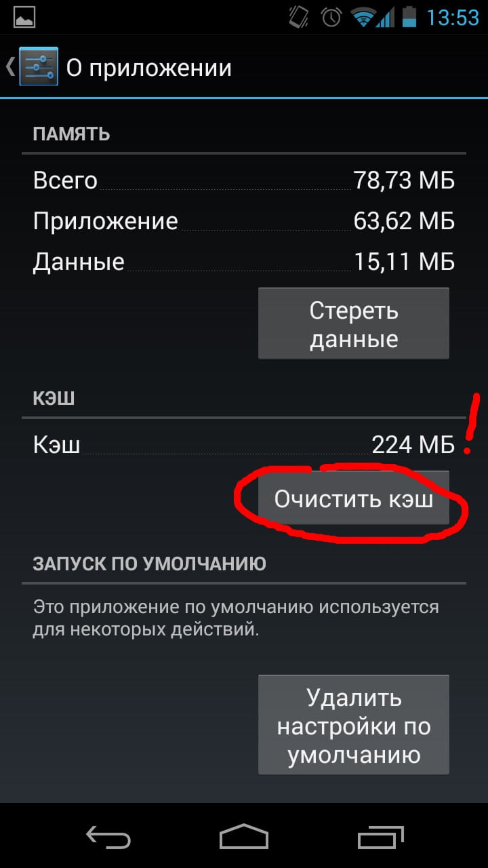The height and width of the screenshot is (868, 488).
Task: Tap the Settings sliders icon in header
Action: coord(39,66)
